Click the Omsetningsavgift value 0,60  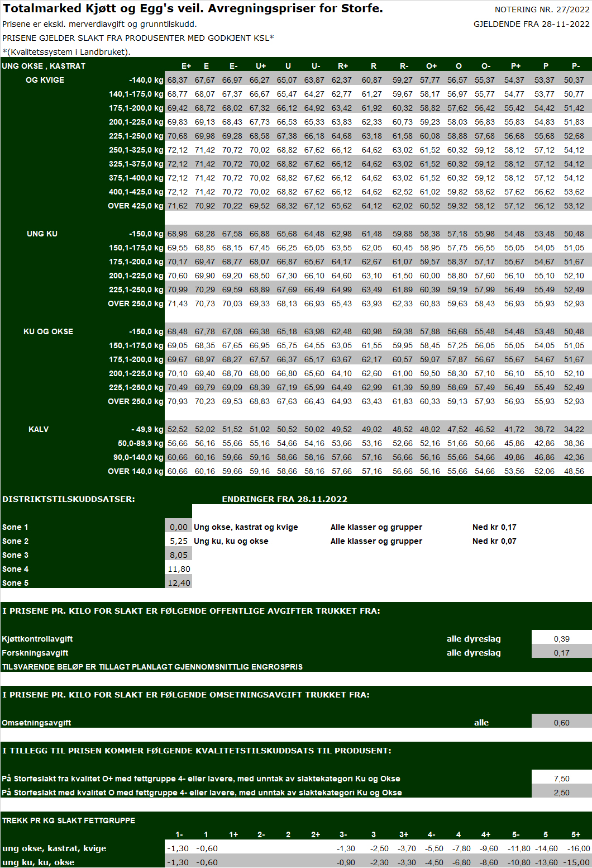tap(561, 723)
